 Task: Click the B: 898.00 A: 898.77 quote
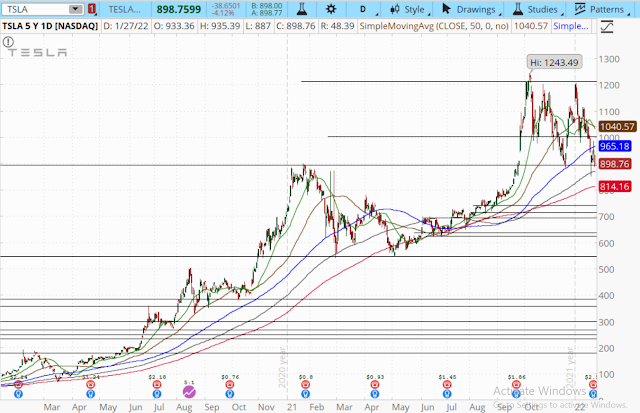(267, 9)
